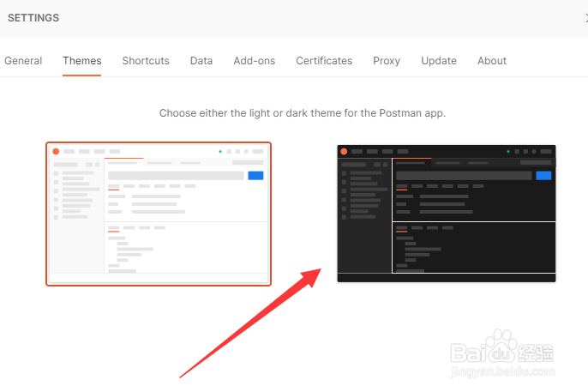
Task: Choose the dark theme preview
Action: [447, 214]
